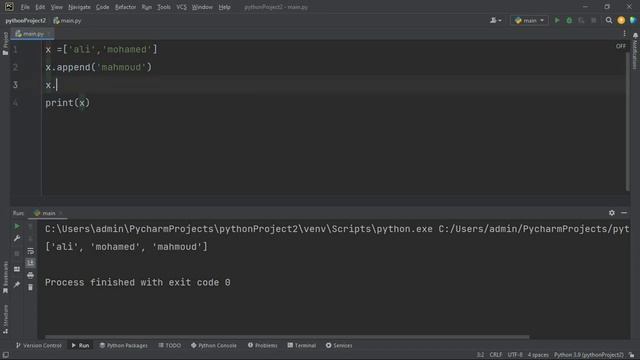Open Services tool window
The height and width of the screenshot is (360, 640).
point(339,345)
